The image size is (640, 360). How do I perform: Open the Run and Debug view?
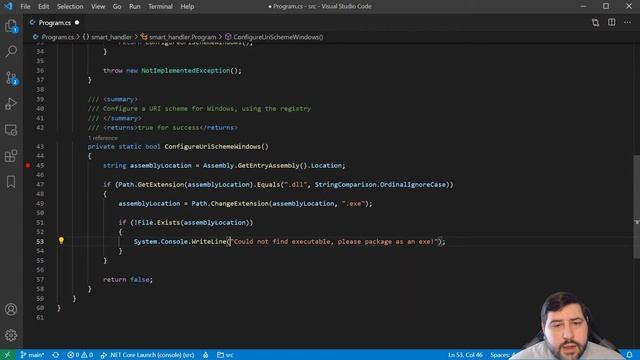click(x=11, y=104)
